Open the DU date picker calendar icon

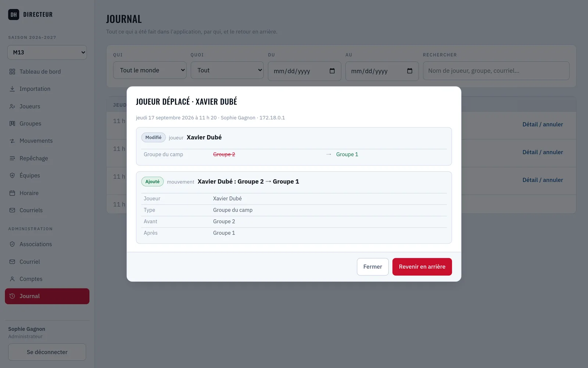point(332,71)
